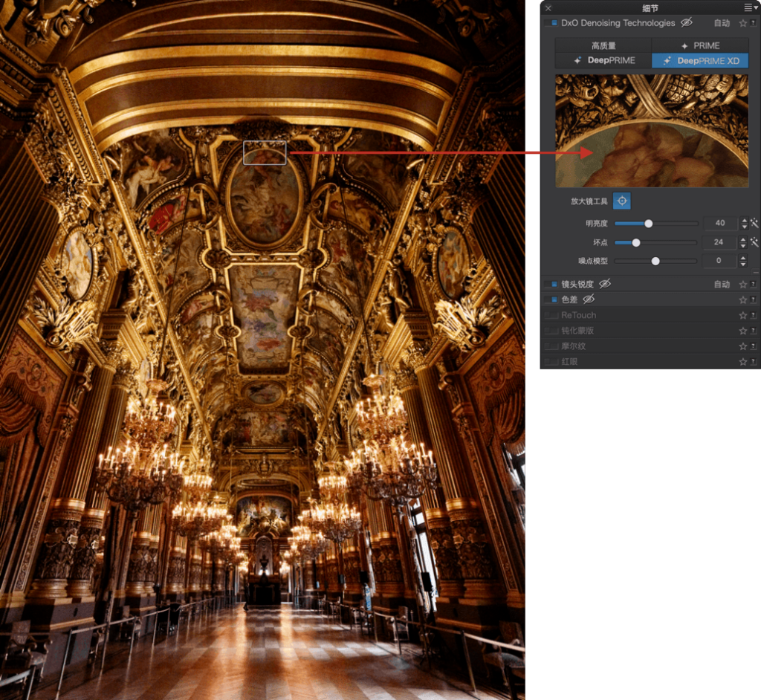761x700 pixels.
Task: Expand the ReTouch section title
Action: click(x=578, y=315)
